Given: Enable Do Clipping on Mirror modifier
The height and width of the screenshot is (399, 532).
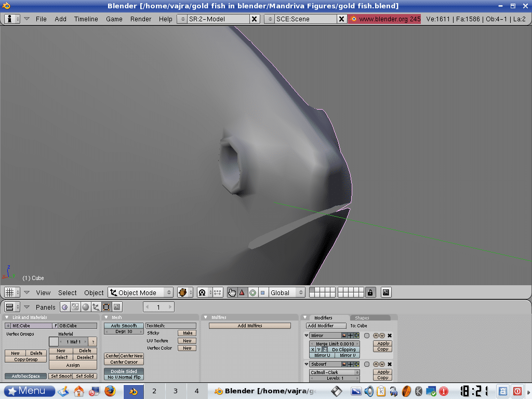Looking at the screenshot, I should [x=343, y=350].
